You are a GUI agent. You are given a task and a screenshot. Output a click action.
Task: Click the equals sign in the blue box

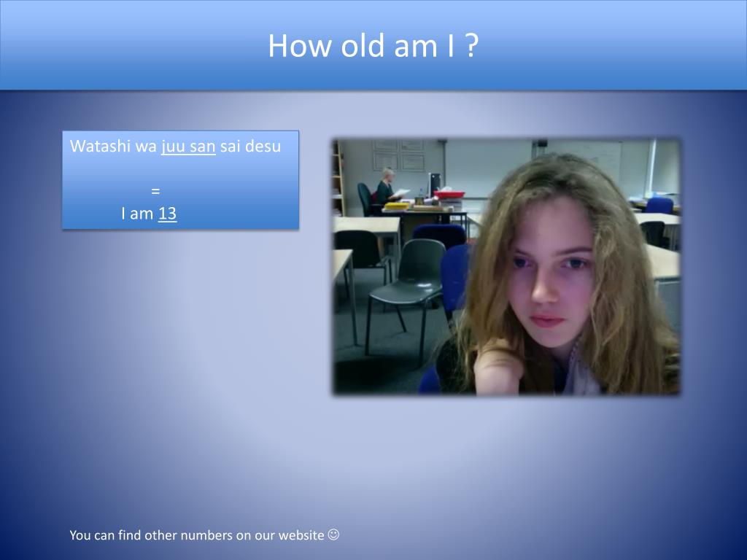[x=155, y=192]
